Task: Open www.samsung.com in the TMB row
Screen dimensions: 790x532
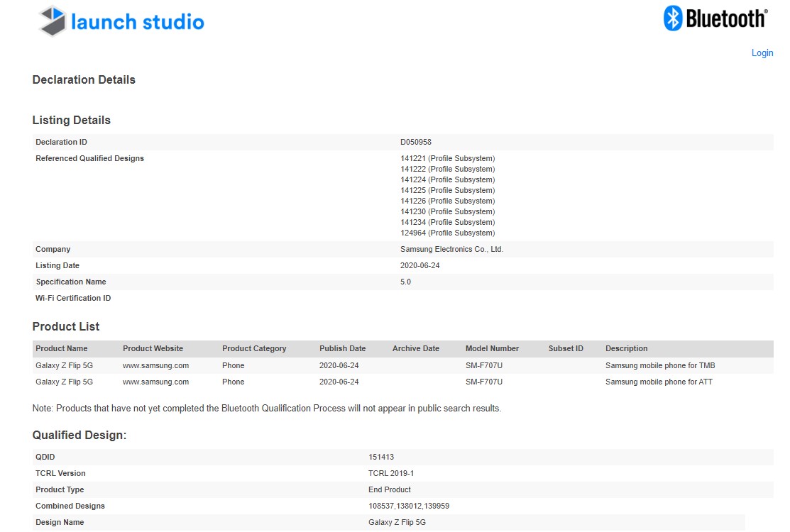Action: coord(155,365)
